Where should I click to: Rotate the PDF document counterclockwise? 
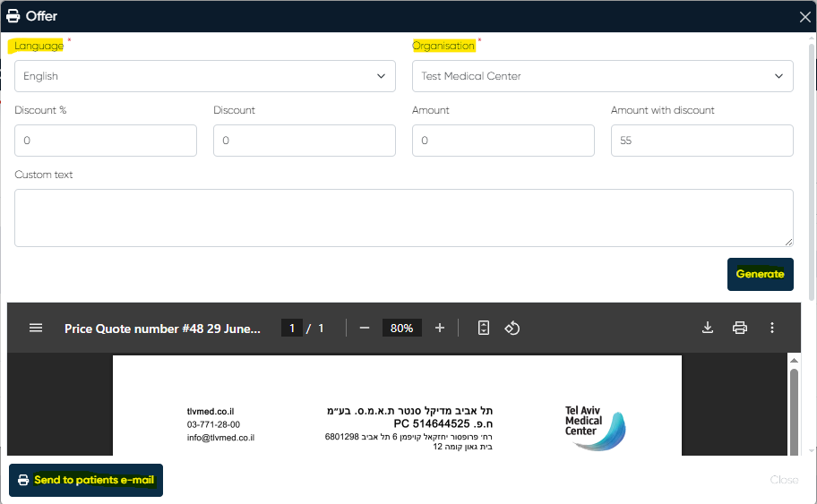[512, 329]
